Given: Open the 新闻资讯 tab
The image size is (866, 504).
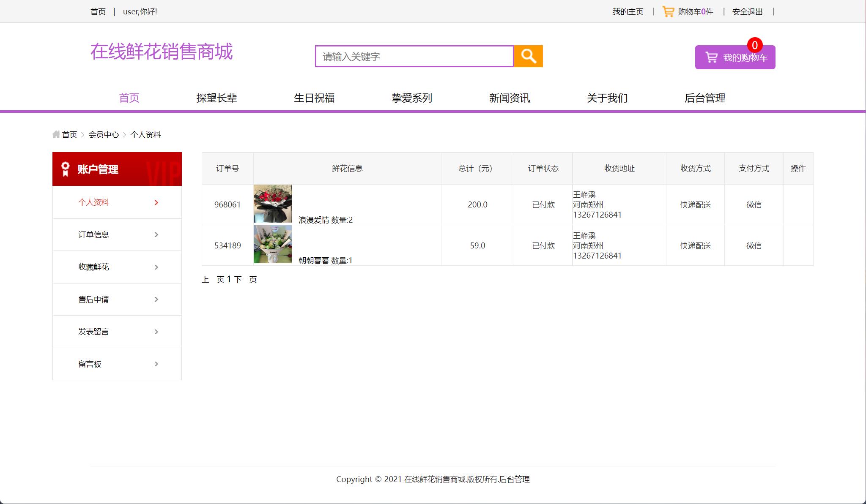Looking at the screenshot, I should tap(510, 98).
